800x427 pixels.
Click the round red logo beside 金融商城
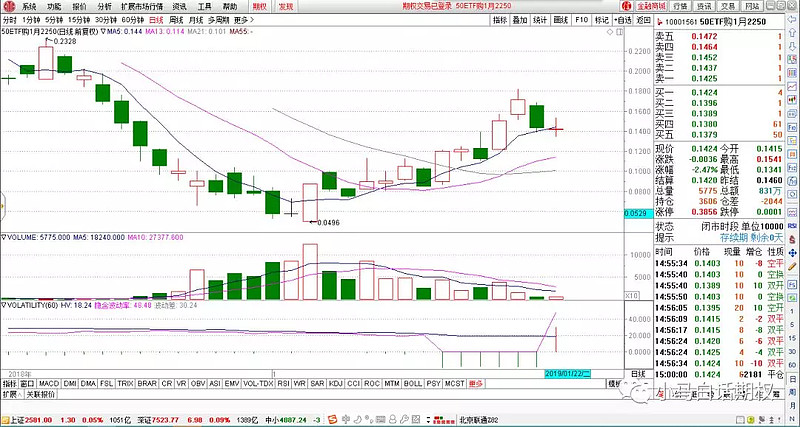pos(627,7)
